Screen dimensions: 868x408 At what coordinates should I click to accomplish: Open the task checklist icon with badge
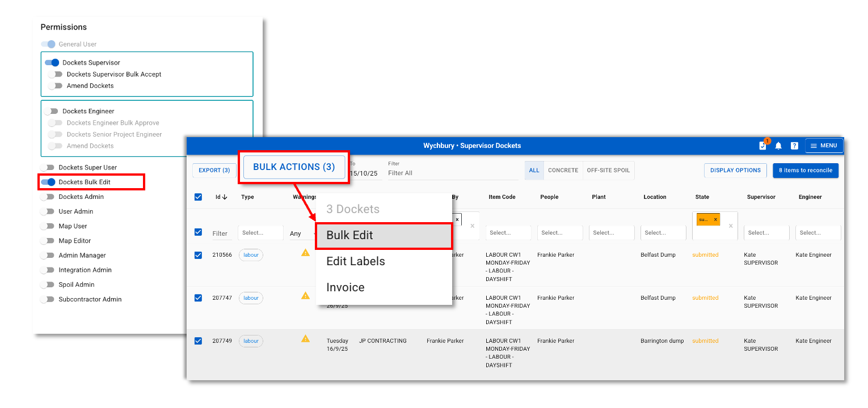point(762,146)
